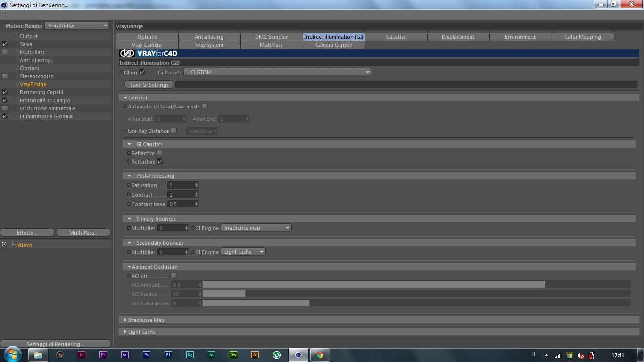Image resolution: width=644 pixels, height=362 pixels.
Task: Click the keyframe dot left of GI on
Action: (121, 73)
